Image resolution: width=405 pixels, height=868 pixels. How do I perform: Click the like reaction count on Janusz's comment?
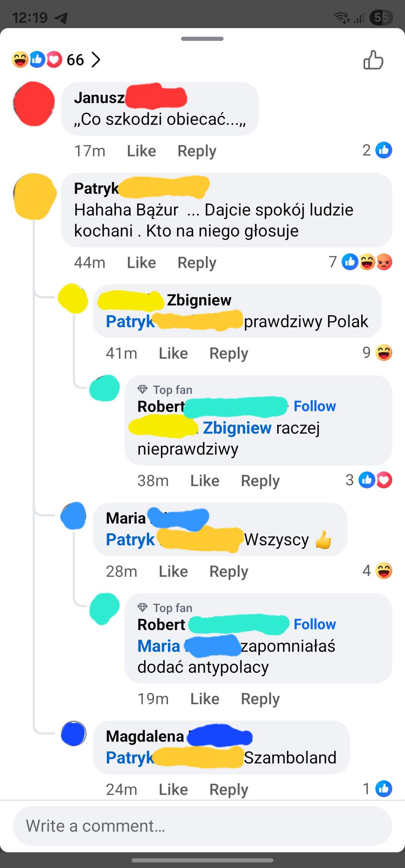pos(377,150)
